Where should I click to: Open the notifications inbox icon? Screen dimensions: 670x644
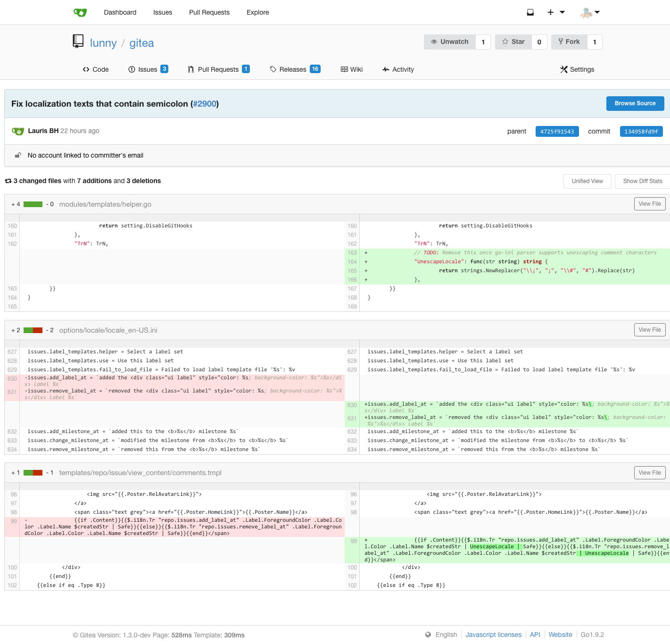(530, 12)
